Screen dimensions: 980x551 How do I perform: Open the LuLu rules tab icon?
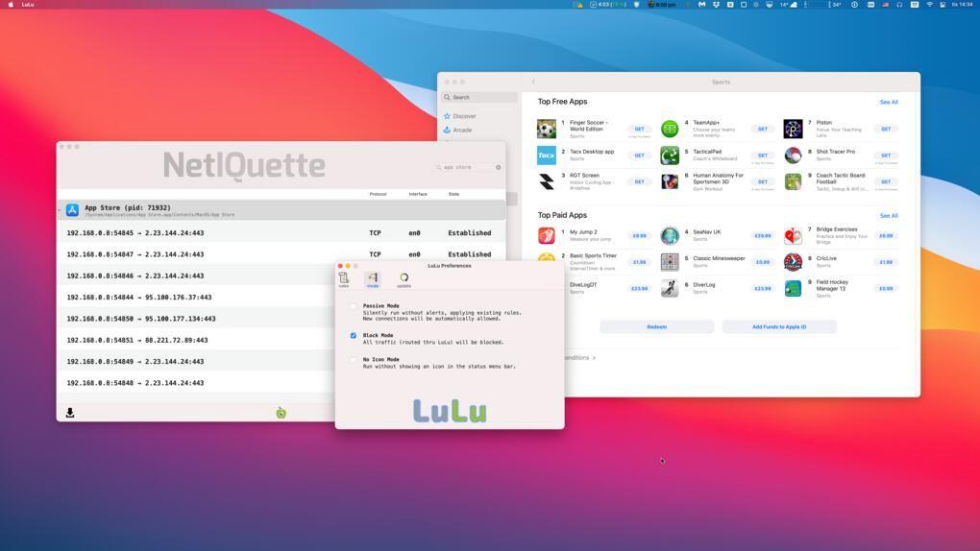[344, 278]
